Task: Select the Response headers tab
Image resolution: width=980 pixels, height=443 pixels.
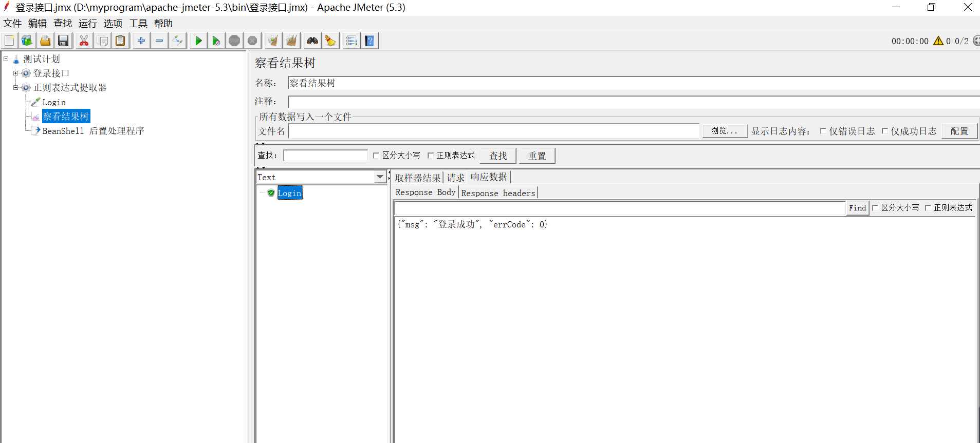Action: [x=498, y=193]
